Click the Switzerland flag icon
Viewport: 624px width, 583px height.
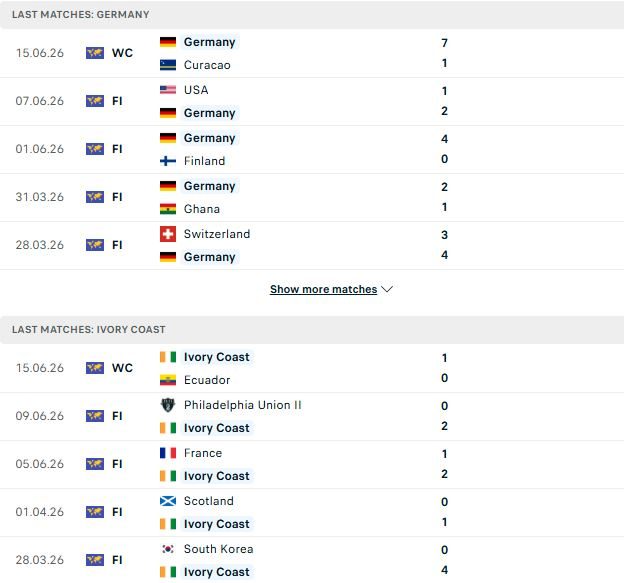coord(168,234)
